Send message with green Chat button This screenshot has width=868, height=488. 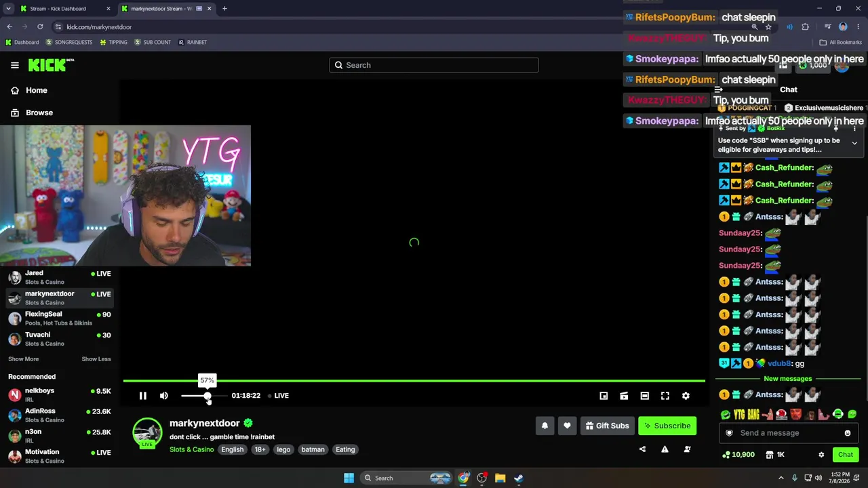pyautogui.click(x=846, y=455)
